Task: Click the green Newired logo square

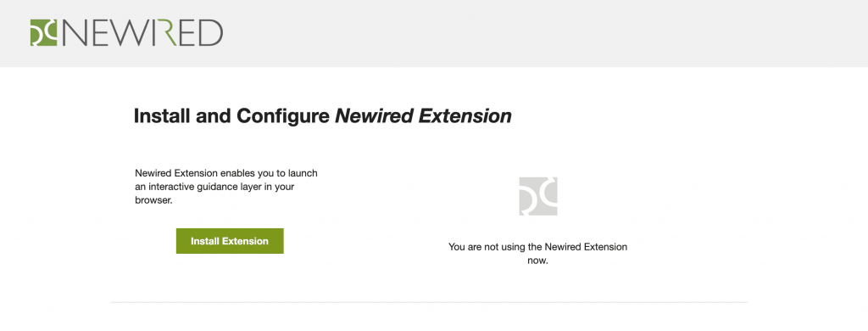Action: click(x=44, y=33)
